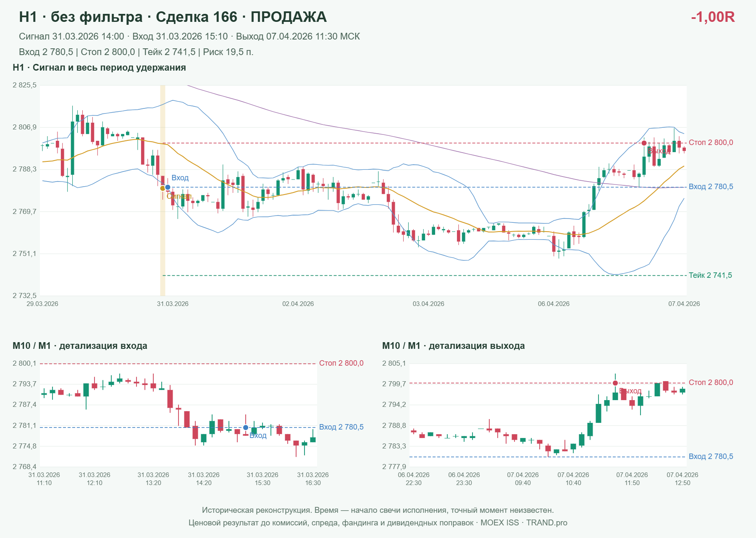Viewport: 756px width, 538px height.
Task: Select the orange signal marker on the H1 chart
Action: pos(163,188)
